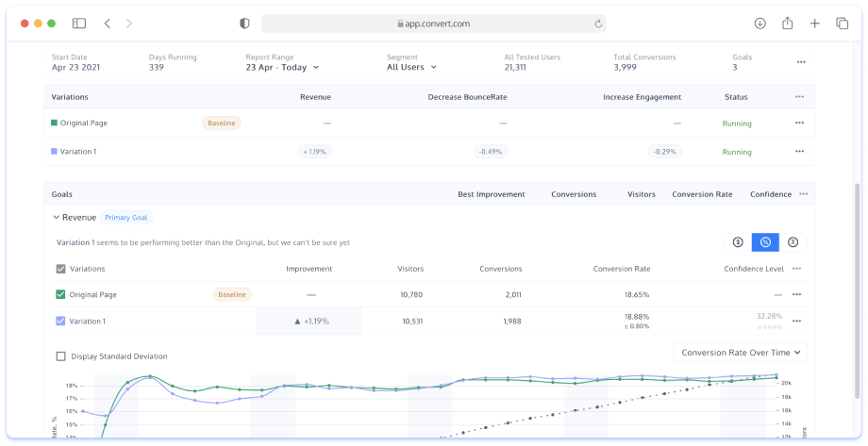Viewport: 868px width, 446px height.
Task: Open the Conversion Rate Over Time dropdown
Action: coord(741,353)
